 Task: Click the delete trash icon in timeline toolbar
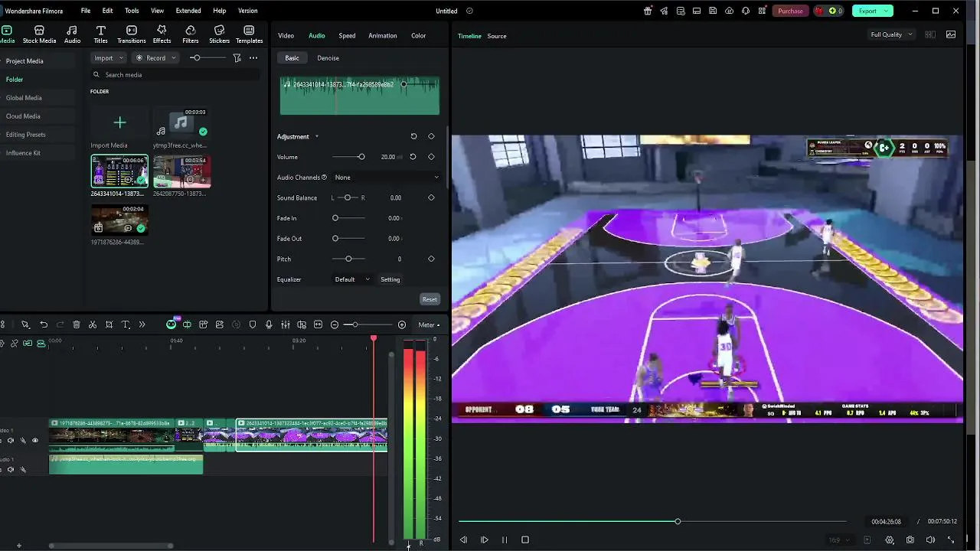[x=77, y=324]
